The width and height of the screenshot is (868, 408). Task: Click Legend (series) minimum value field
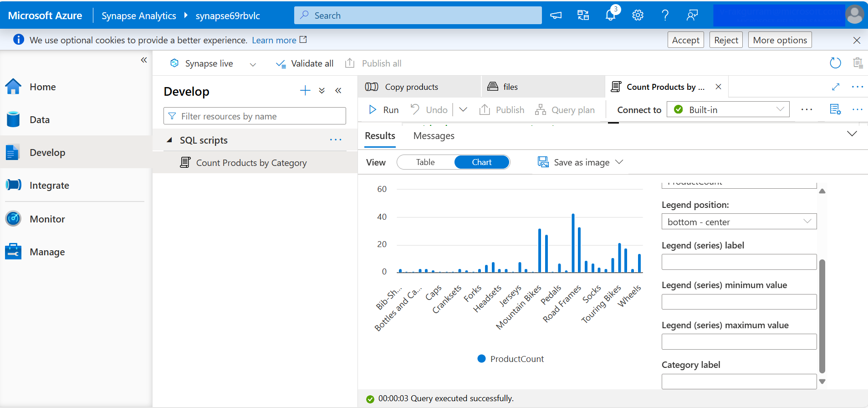739,301
